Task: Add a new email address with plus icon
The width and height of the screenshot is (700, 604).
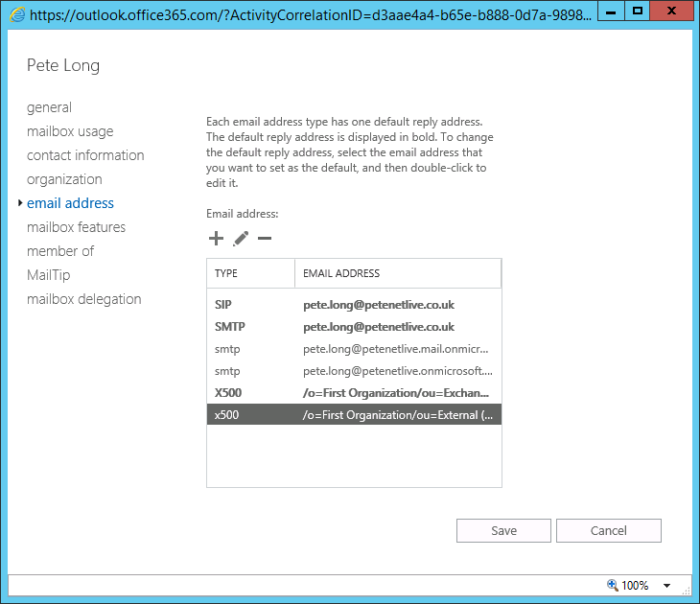Action: click(x=216, y=239)
